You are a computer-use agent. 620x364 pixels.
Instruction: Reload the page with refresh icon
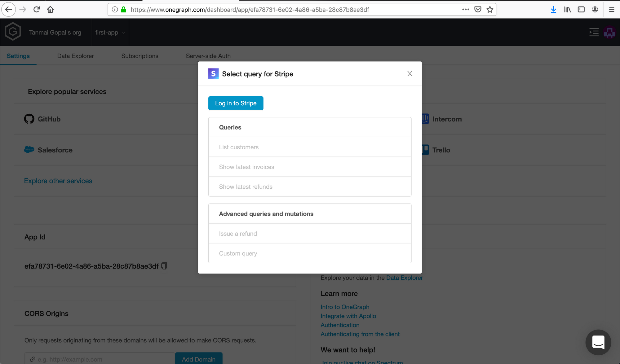37,9
